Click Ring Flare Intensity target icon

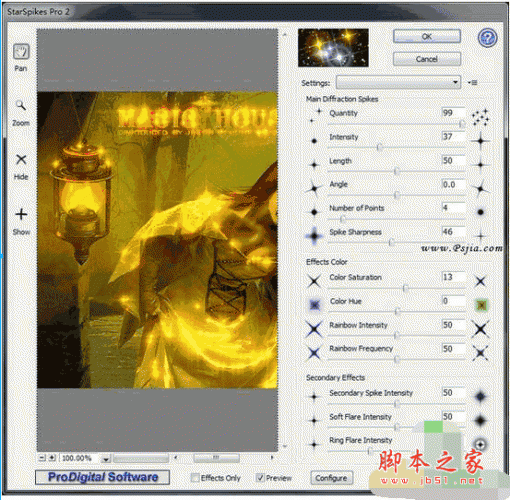480,444
